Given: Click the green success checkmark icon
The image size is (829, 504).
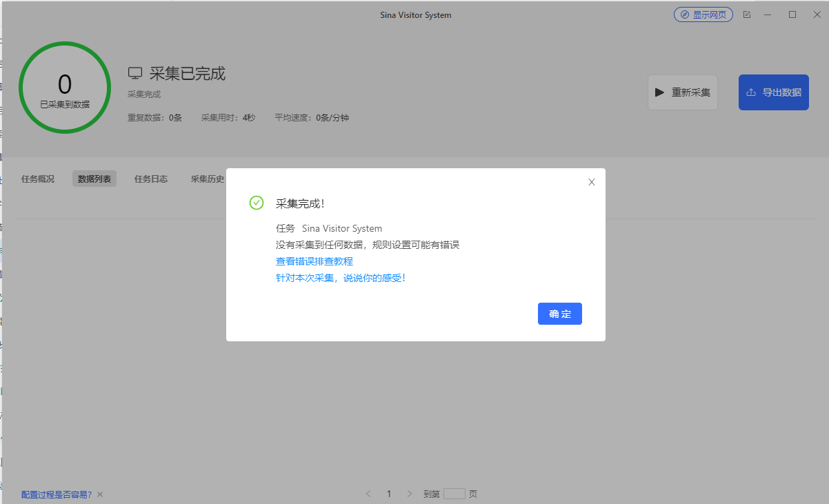Looking at the screenshot, I should [x=257, y=203].
